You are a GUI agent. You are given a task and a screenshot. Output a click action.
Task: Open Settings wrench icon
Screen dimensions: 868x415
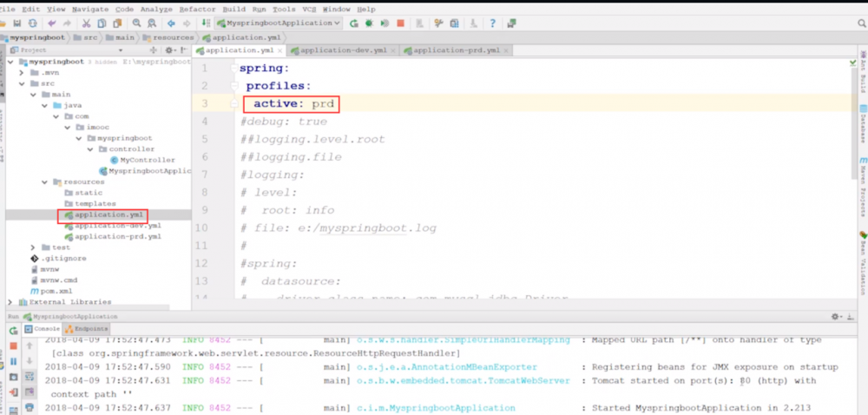[x=438, y=23]
